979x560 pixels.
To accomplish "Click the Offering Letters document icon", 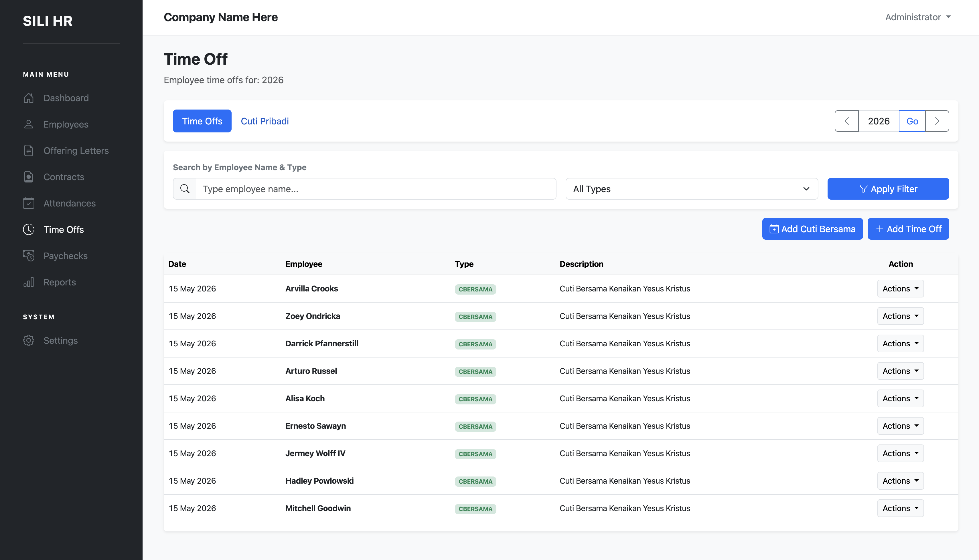I will tap(28, 150).
